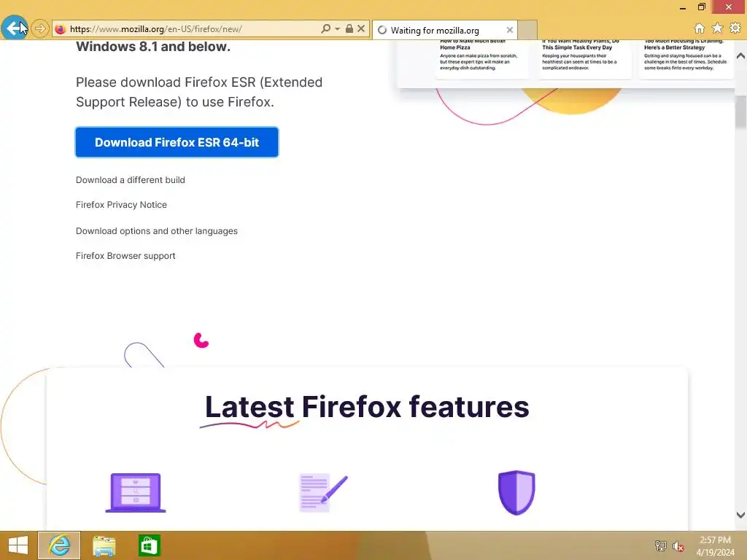
Task: Open 'Download options and other languages' link
Action: coord(157,231)
